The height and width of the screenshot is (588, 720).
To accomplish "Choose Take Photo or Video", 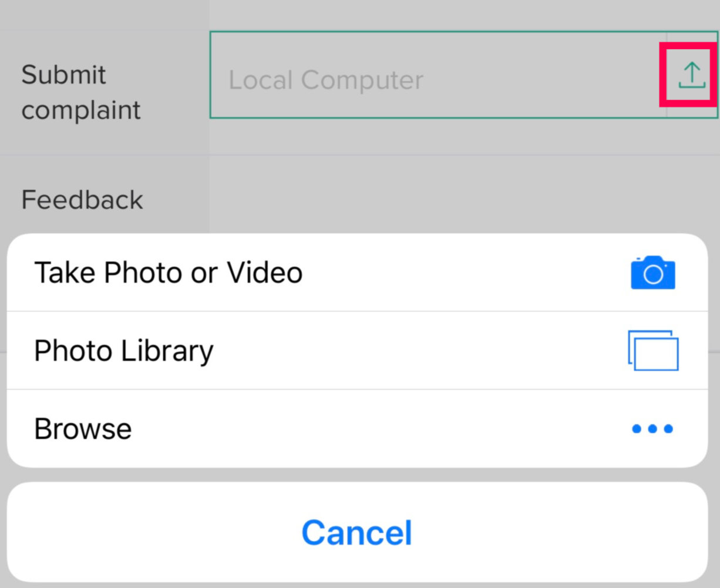I will 169,273.
